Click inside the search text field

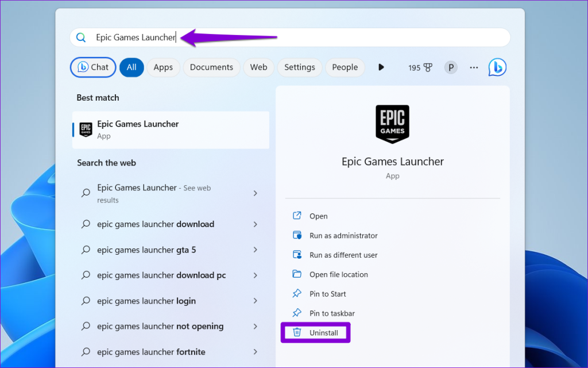[x=290, y=37]
